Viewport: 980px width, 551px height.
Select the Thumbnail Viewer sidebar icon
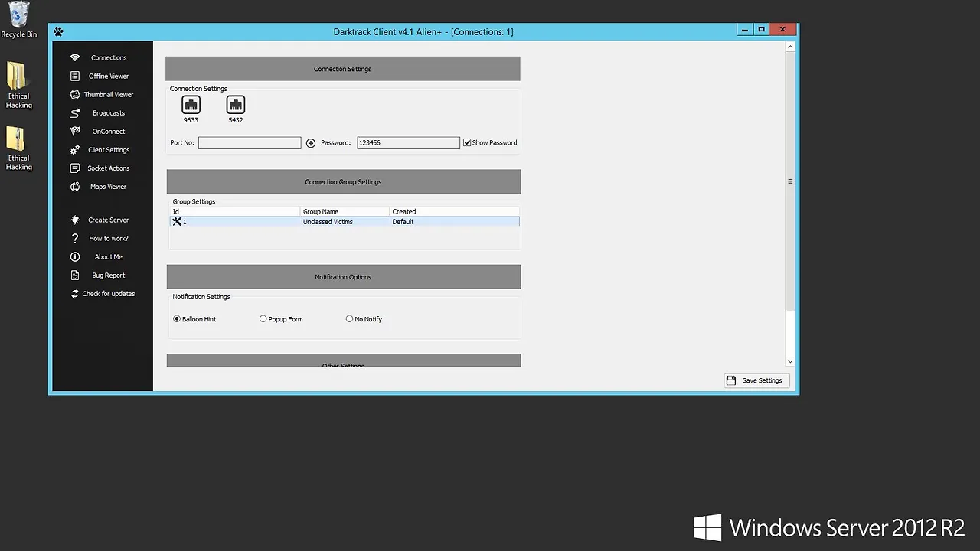pyautogui.click(x=75, y=94)
